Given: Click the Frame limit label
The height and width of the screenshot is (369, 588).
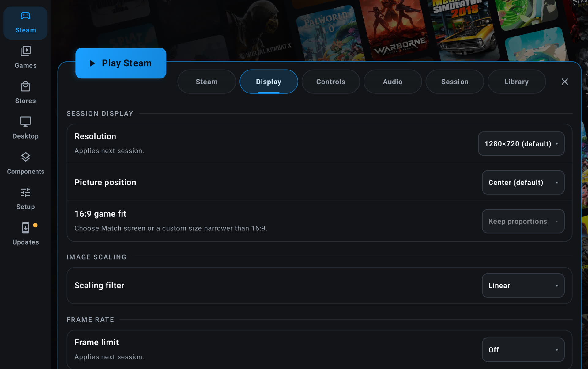Looking at the screenshot, I should point(96,342).
